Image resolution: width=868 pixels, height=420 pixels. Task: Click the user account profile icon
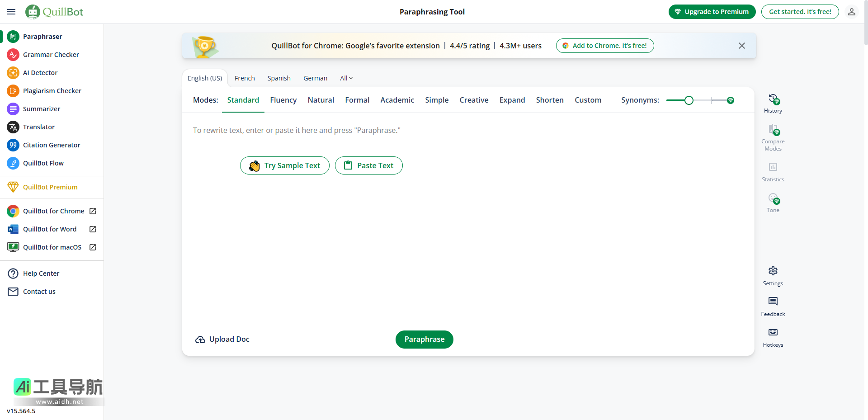tap(851, 12)
